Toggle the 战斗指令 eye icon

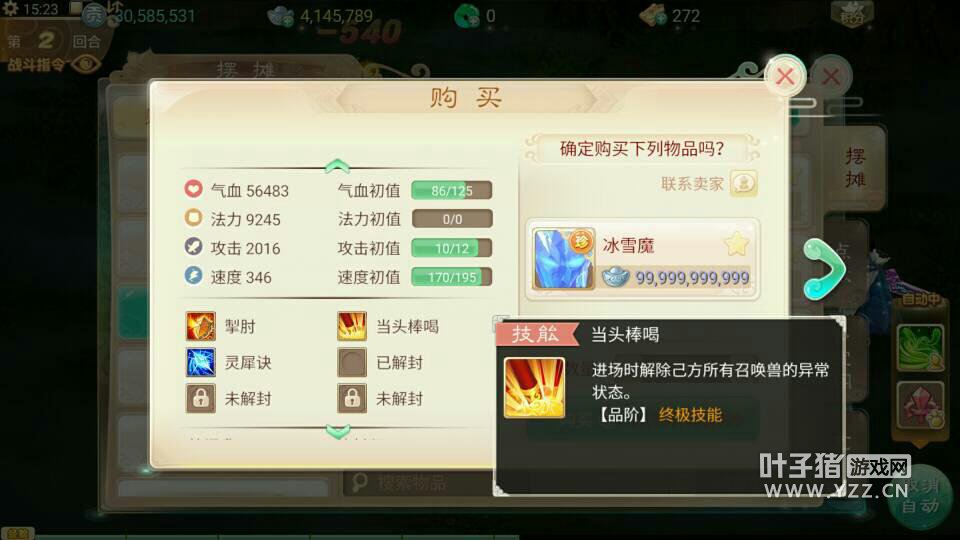click(86, 64)
